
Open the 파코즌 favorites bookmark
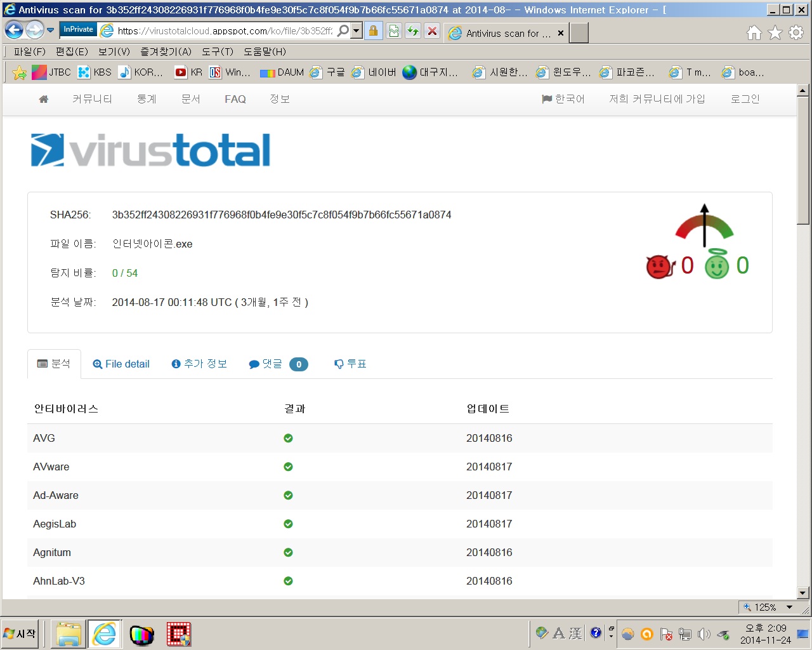[627, 72]
